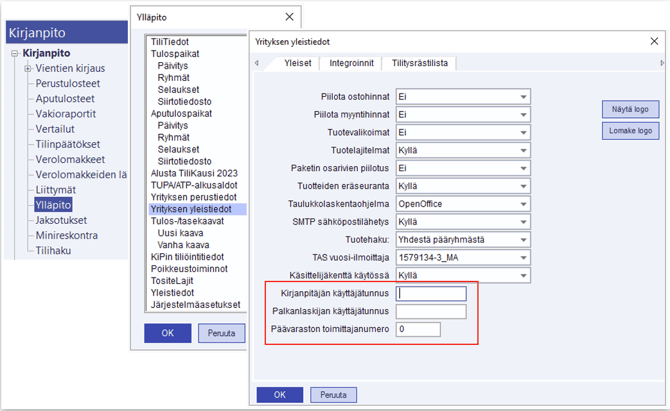Image resolution: width=670 pixels, height=411 pixels.
Task: Expand the Vientien kirjaus tree node
Action: [28, 69]
